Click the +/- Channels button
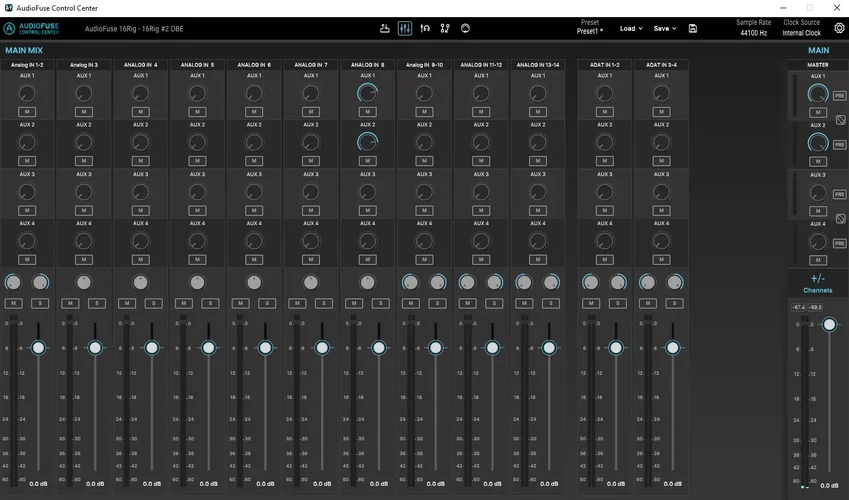The width and height of the screenshot is (849, 500). tap(817, 284)
